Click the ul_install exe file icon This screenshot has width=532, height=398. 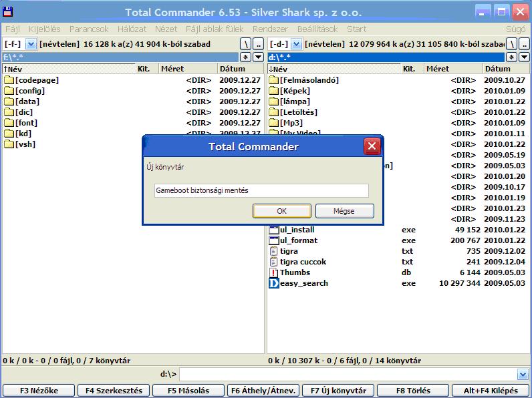[x=274, y=230]
